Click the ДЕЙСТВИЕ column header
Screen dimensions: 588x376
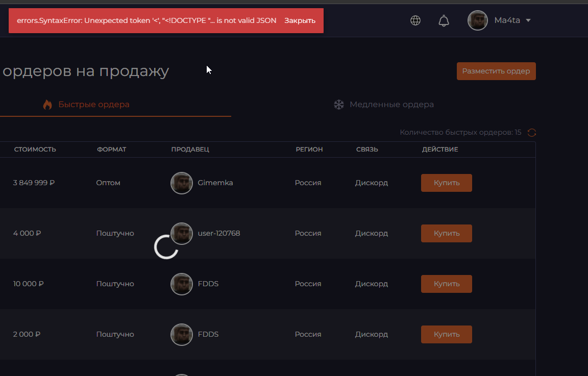click(x=440, y=149)
